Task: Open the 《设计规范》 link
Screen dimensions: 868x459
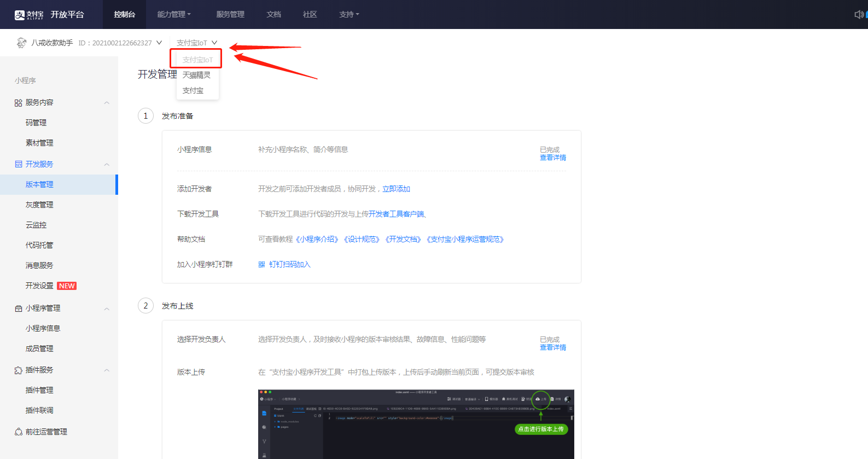Action: point(362,239)
